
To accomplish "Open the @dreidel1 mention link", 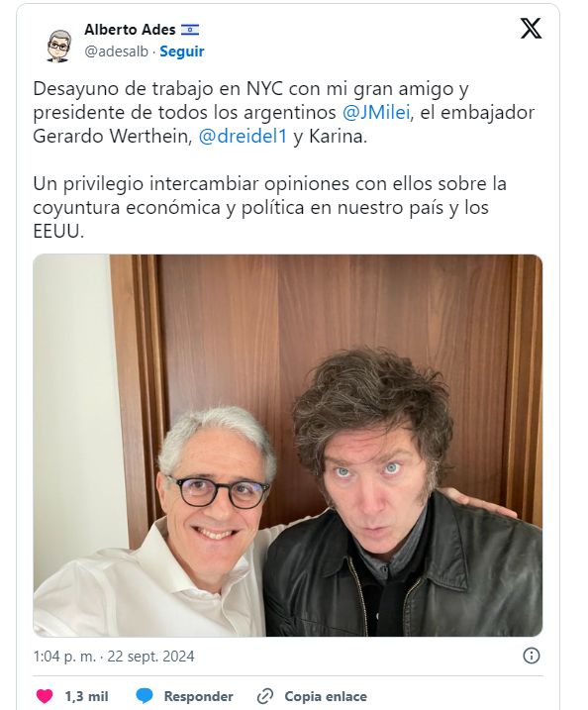I will pos(244,137).
